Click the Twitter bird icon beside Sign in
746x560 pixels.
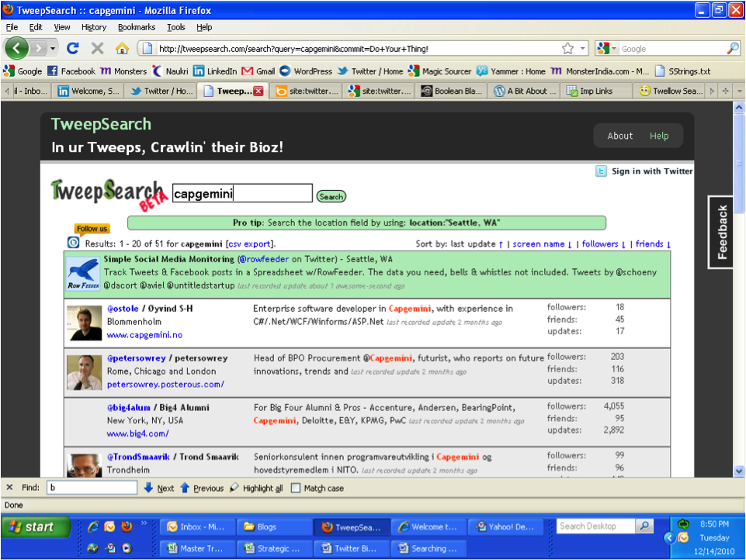coord(601,171)
